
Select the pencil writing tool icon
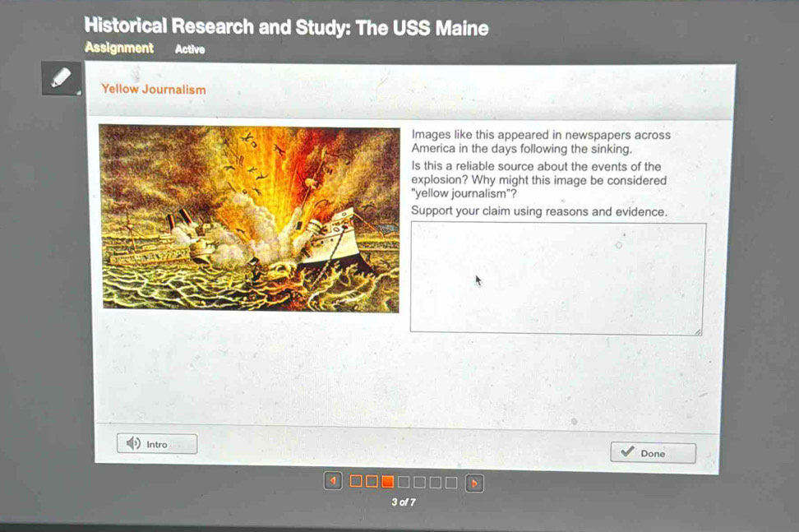tap(61, 78)
